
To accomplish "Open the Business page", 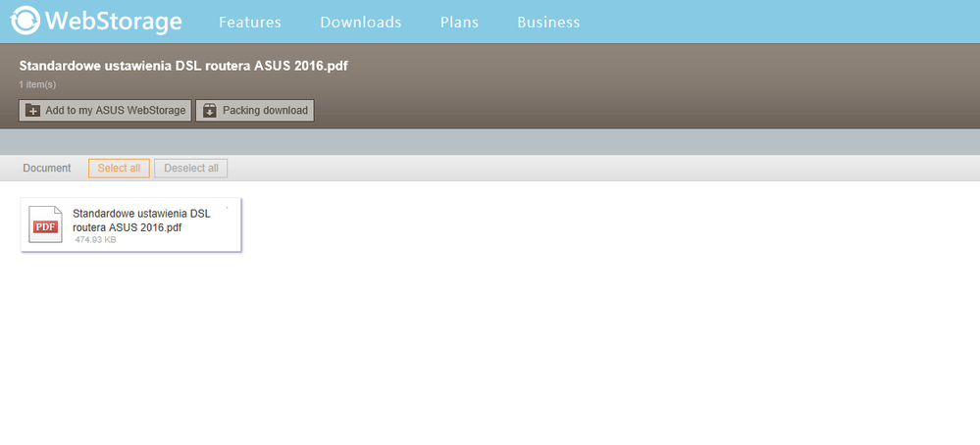I will [548, 23].
